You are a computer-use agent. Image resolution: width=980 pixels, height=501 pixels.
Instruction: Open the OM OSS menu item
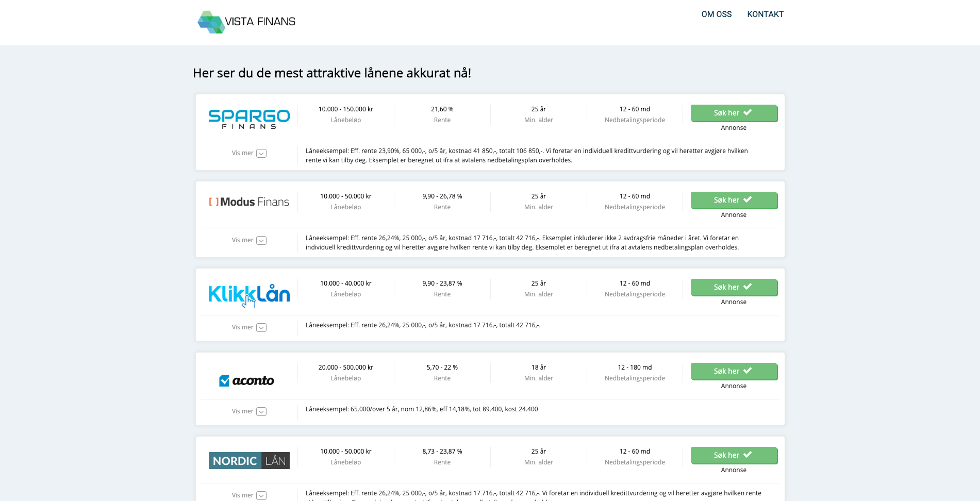pos(716,14)
